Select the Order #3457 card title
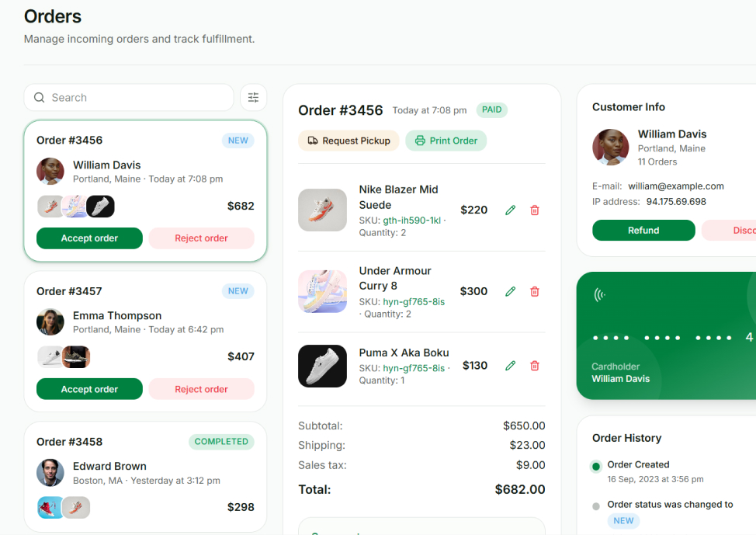The width and height of the screenshot is (756, 535). point(69,291)
